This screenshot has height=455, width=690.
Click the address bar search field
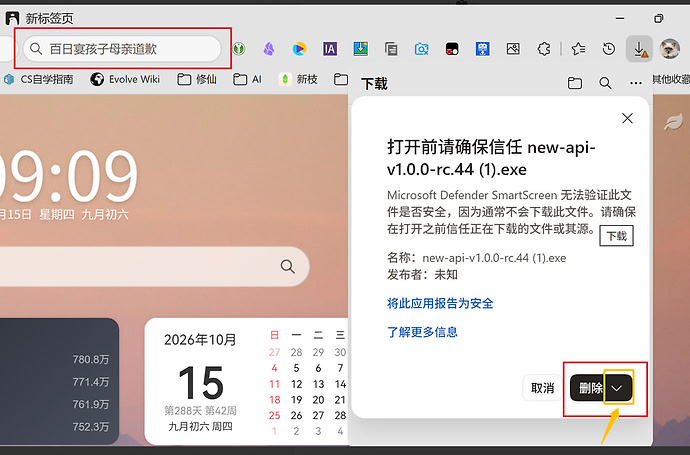(122, 49)
